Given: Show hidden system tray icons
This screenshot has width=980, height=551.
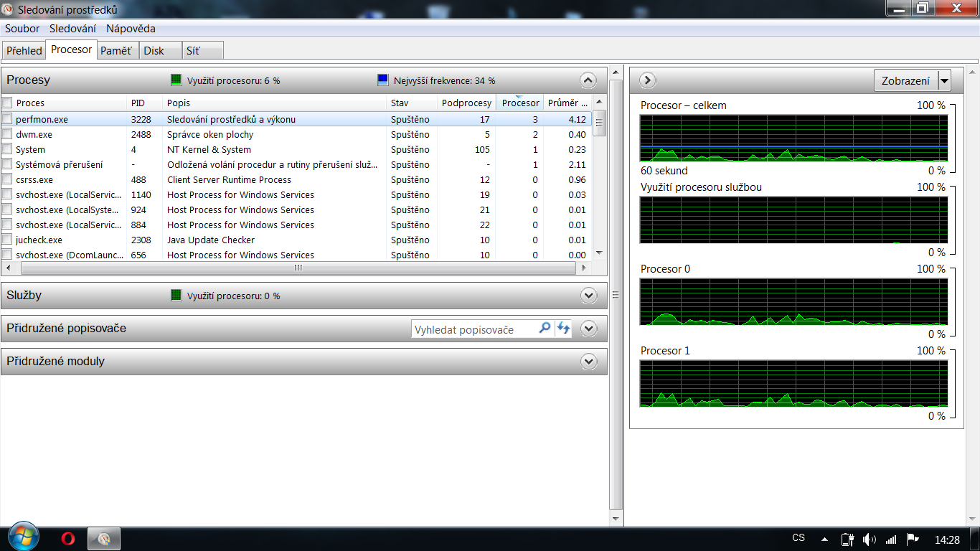Looking at the screenshot, I should pyautogui.click(x=825, y=539).
